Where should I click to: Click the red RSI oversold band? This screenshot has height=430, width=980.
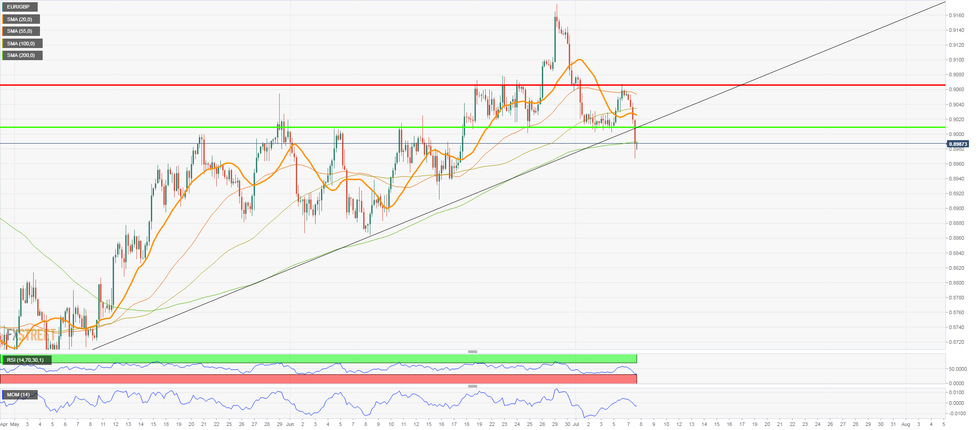pyautogui.click(x=318, y=379)
